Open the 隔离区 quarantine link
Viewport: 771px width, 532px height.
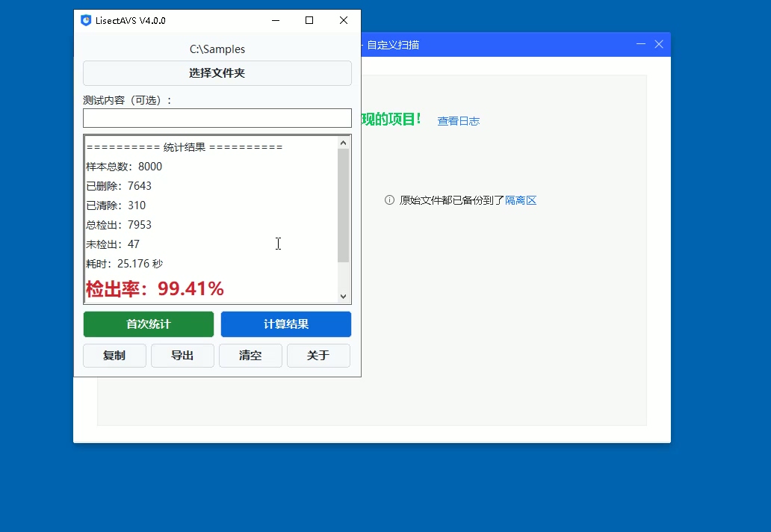pos(521,200)
